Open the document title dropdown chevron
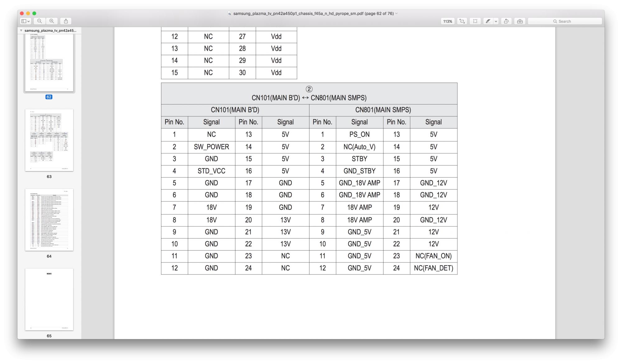This screenshot has height=364, width=622. point(397,13)
